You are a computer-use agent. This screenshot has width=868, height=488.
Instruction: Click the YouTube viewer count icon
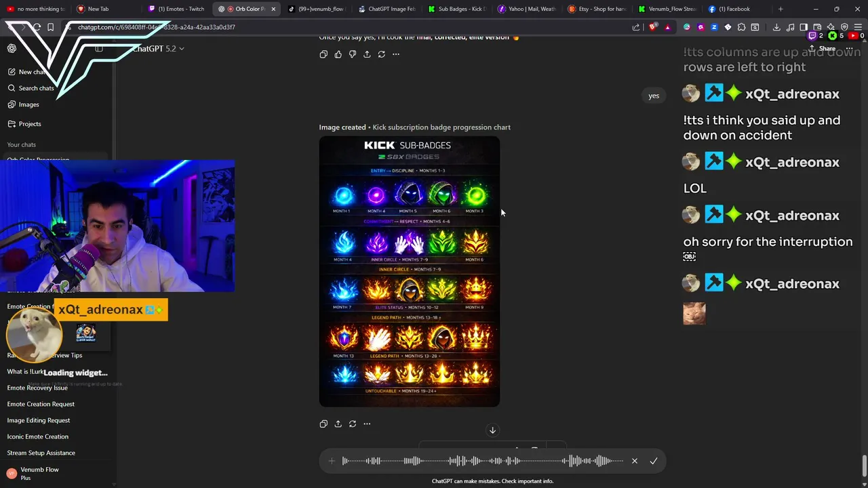[854, 36]
